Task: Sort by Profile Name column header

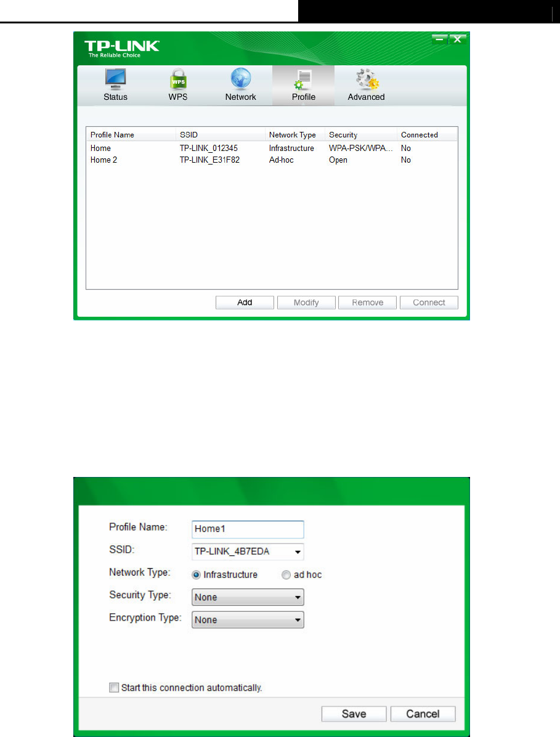Action: click(x=131, y=134)
